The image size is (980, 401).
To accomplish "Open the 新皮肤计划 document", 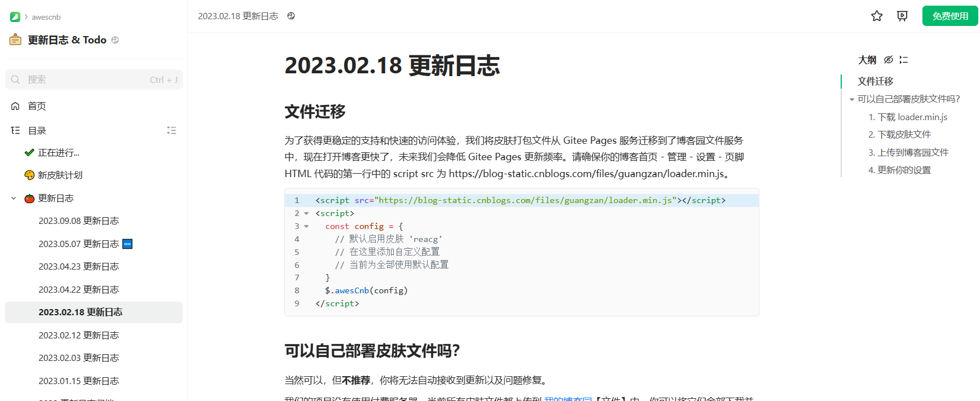I will coord(60,175).
